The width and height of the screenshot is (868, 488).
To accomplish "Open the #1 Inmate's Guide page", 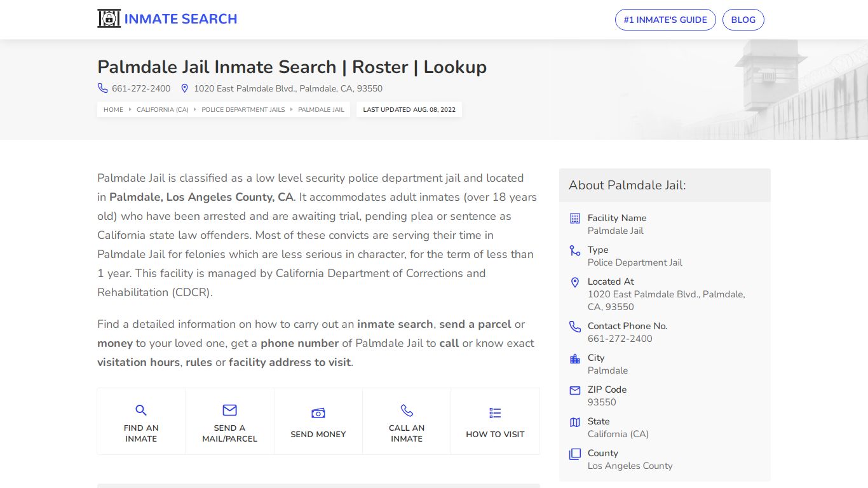I will [x=665, y=20].
